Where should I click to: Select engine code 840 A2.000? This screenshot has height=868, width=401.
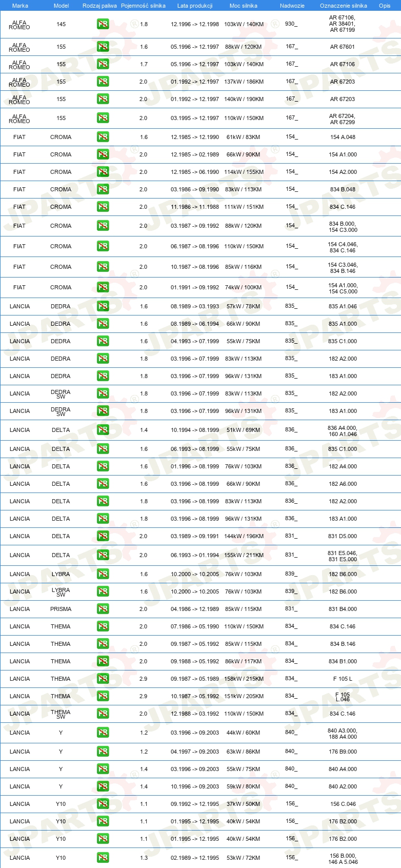pyautogui.click(x=343, y=786)
